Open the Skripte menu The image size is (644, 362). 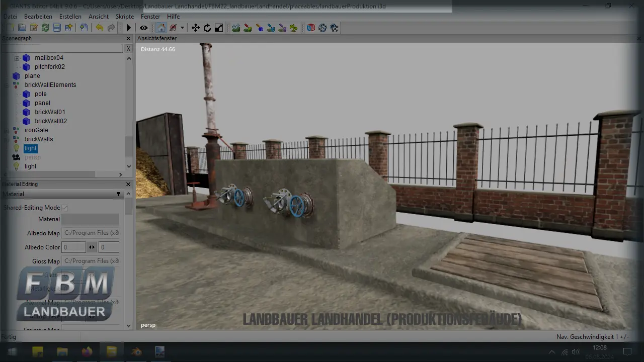tap(125, 17)
